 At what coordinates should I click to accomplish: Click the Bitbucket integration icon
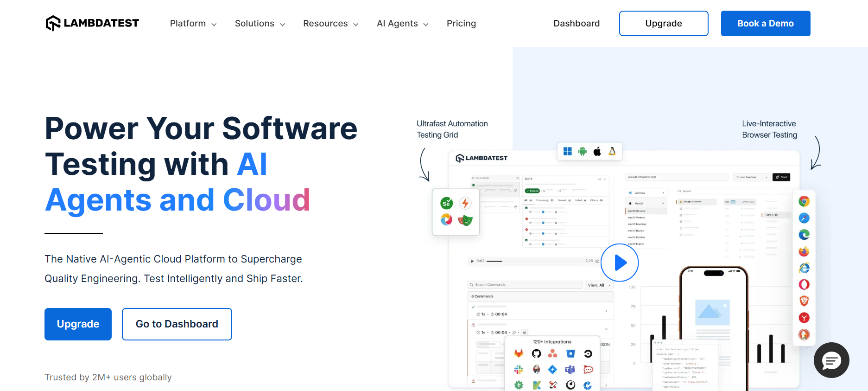click(570, 353)
